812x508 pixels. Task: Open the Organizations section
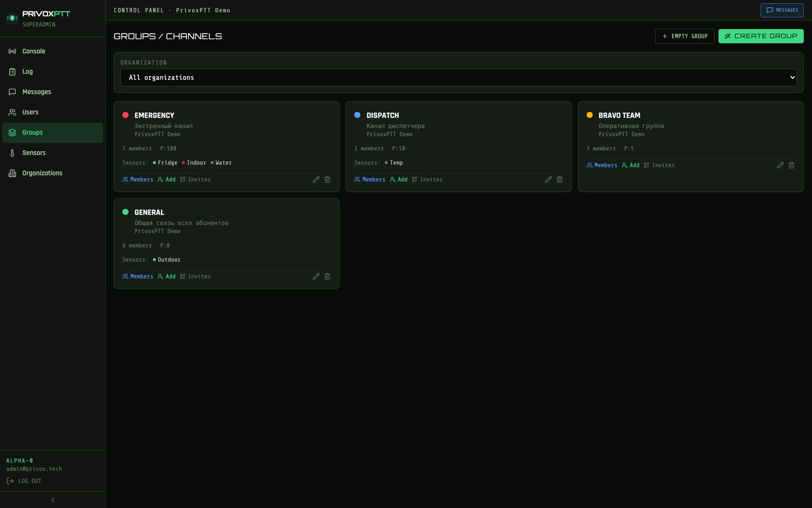(53, 173)
